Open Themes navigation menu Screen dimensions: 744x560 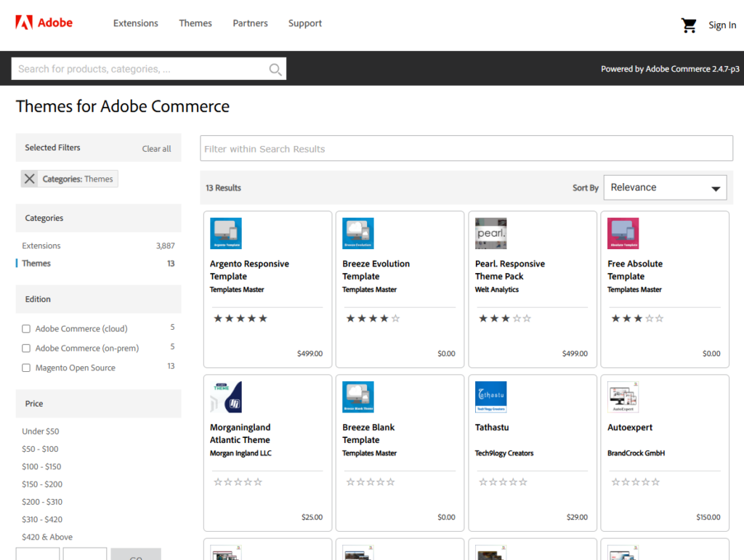click(x=195, y=23)
